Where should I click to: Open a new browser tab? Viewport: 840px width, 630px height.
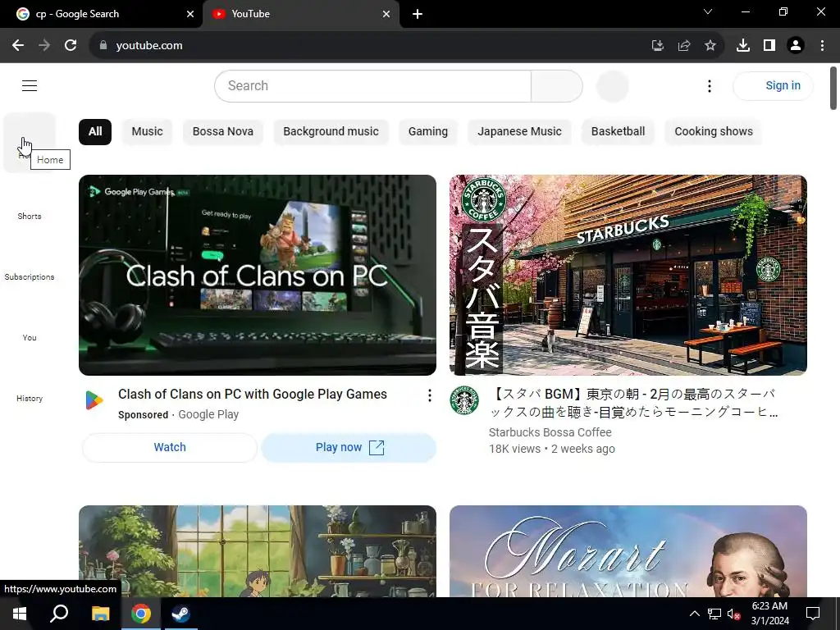[418, 15]
